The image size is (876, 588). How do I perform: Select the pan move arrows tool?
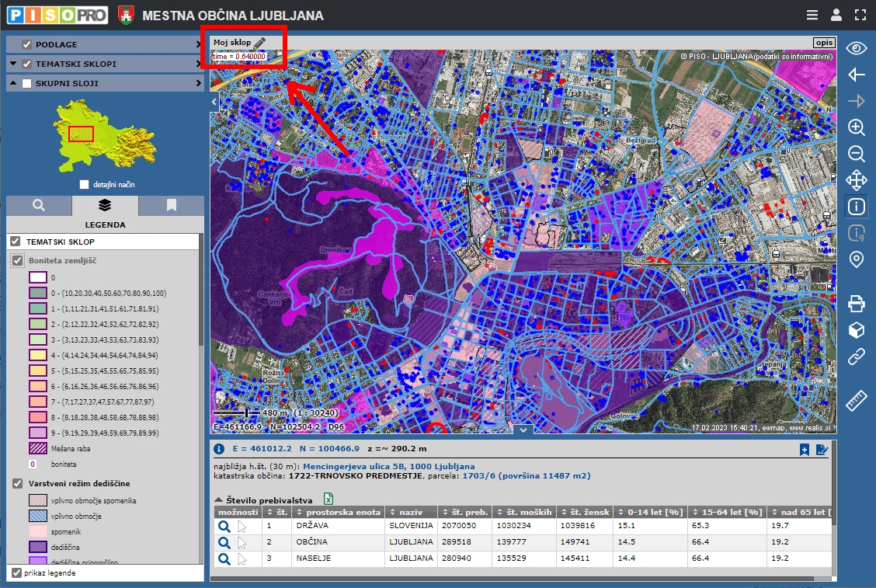point(856,180)
